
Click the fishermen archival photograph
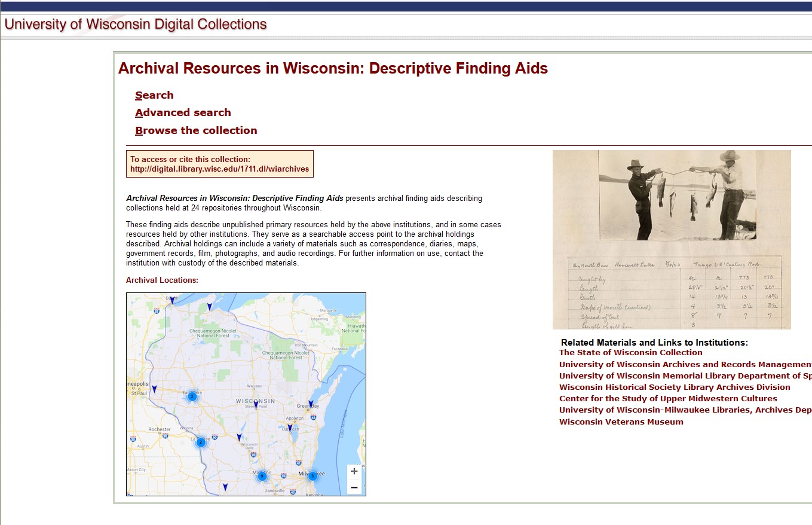[x=678, y=195]
